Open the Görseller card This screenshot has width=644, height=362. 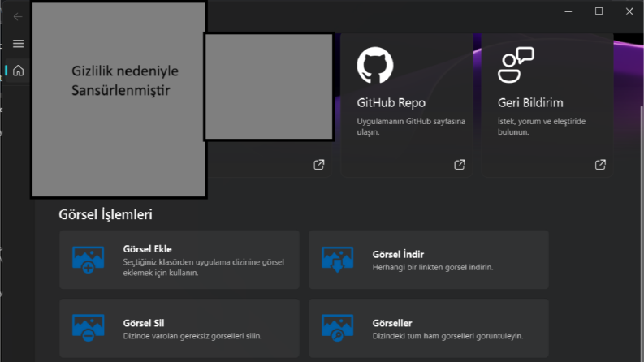tap(429, 329)
